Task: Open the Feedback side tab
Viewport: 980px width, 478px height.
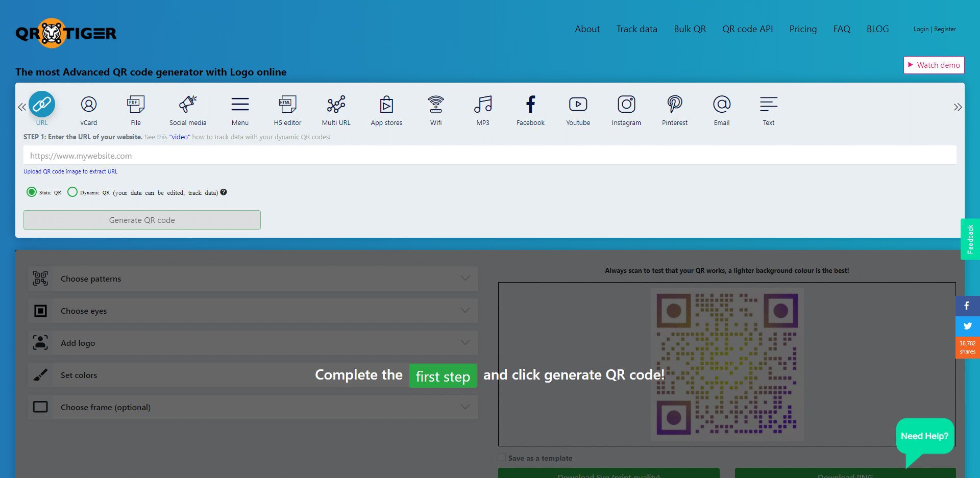Action: (x=970, y=239)
